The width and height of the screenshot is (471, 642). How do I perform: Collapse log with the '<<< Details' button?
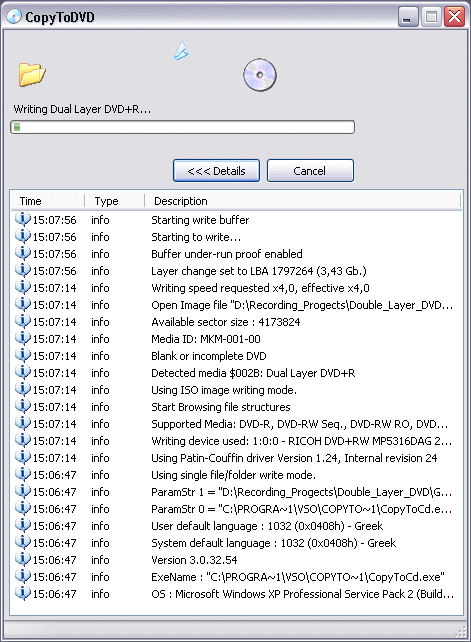pos(216,170)
